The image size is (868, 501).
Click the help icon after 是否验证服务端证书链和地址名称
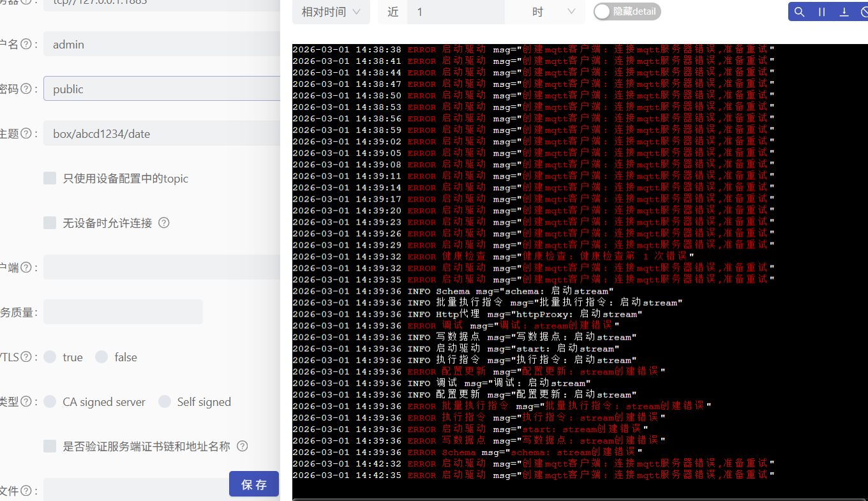(x=242, y=446)
